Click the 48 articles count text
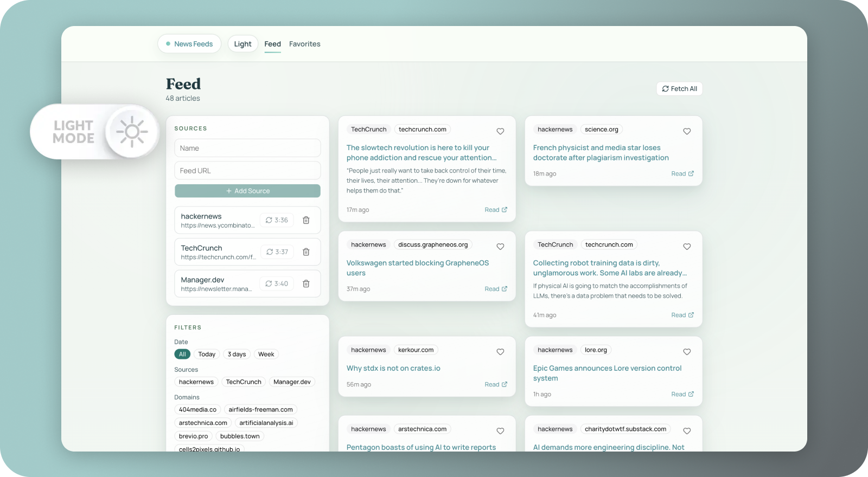The width and height of the screenshot is (868, 477). click(183, 98)
